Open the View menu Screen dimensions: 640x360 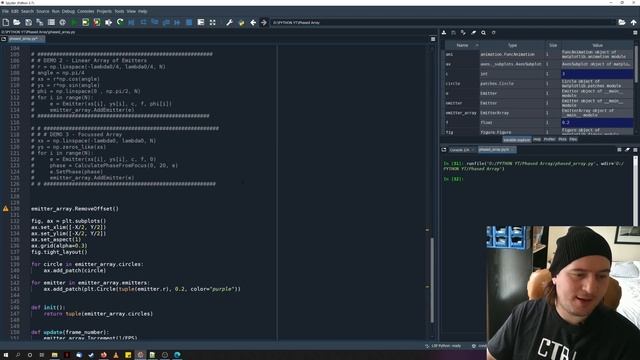(x=131, y=11)
